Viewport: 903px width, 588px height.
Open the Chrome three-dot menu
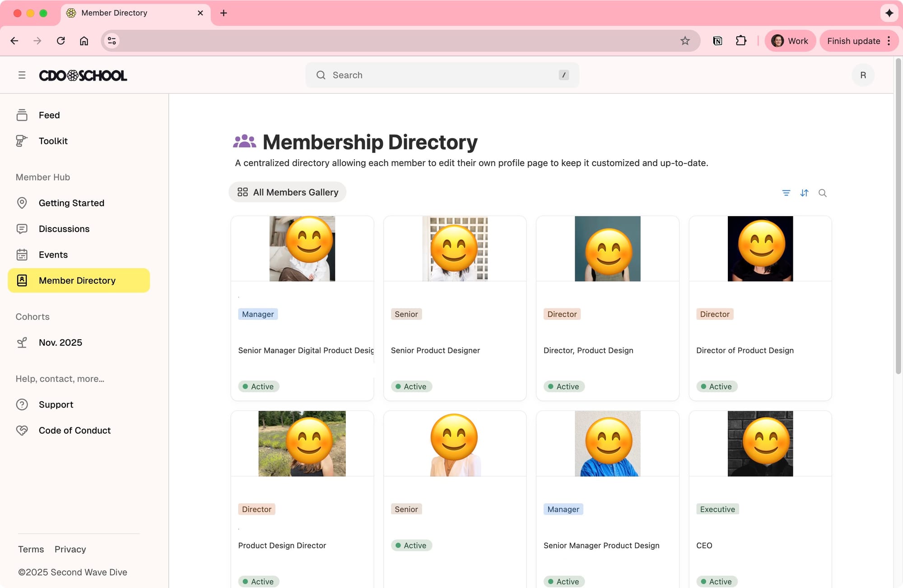click(889, 41)
